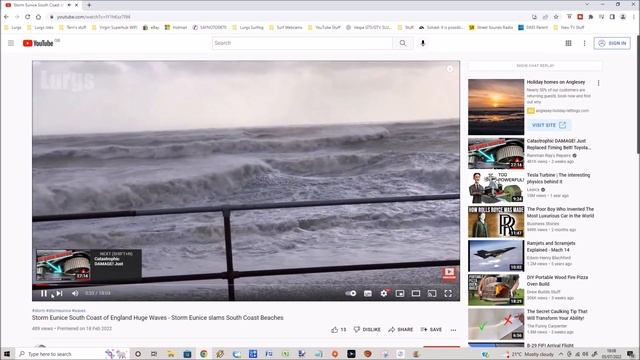This screenshot has height=360, width=640.
Task: Open Chrome from the Windows taskbar
Action: [x=204, y=354]
